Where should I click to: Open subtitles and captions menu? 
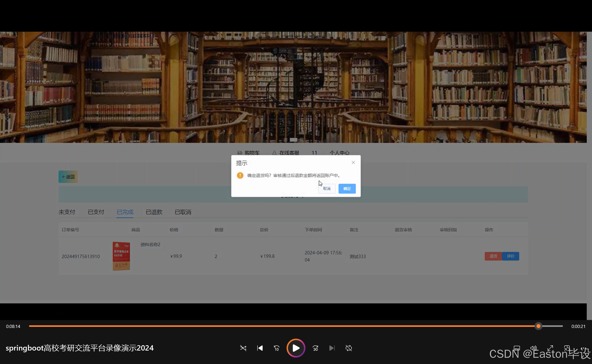(x=517, y=348)
